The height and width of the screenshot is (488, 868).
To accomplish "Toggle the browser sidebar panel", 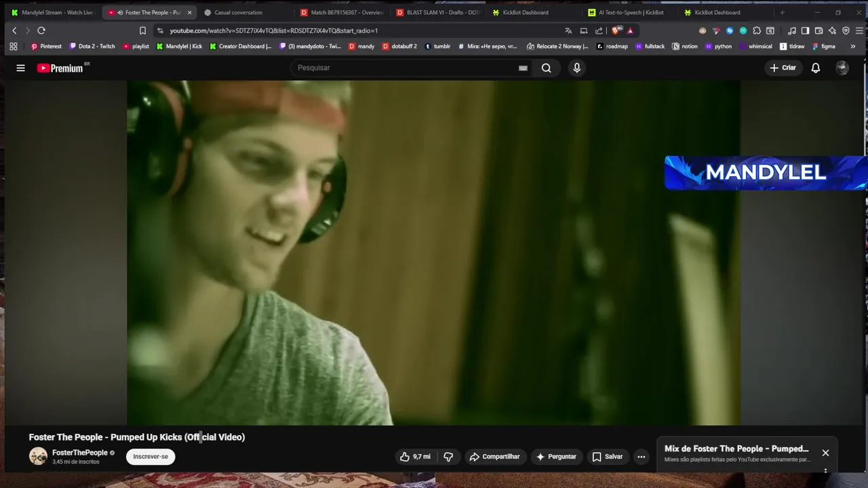I will (x=805, y=30).
